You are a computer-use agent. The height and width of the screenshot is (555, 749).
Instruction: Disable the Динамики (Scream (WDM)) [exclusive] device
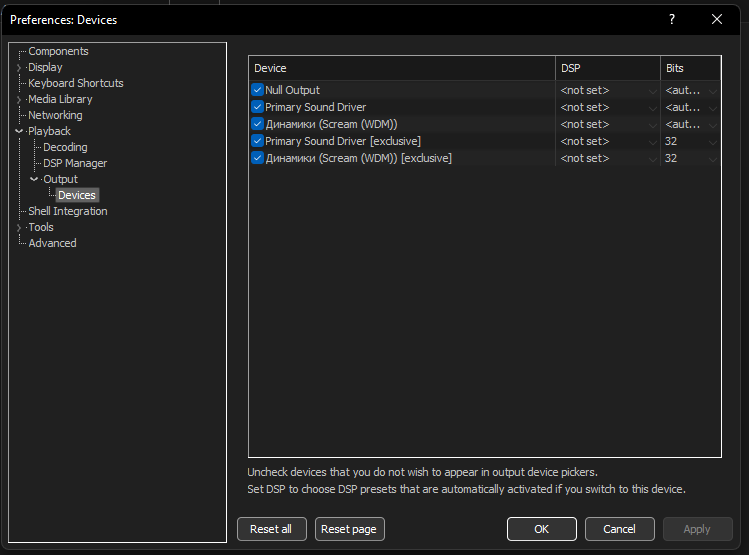(x=257, y=158)
